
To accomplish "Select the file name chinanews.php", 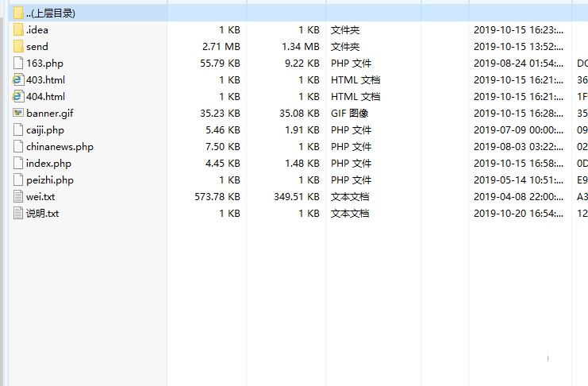I will (60, 147).
